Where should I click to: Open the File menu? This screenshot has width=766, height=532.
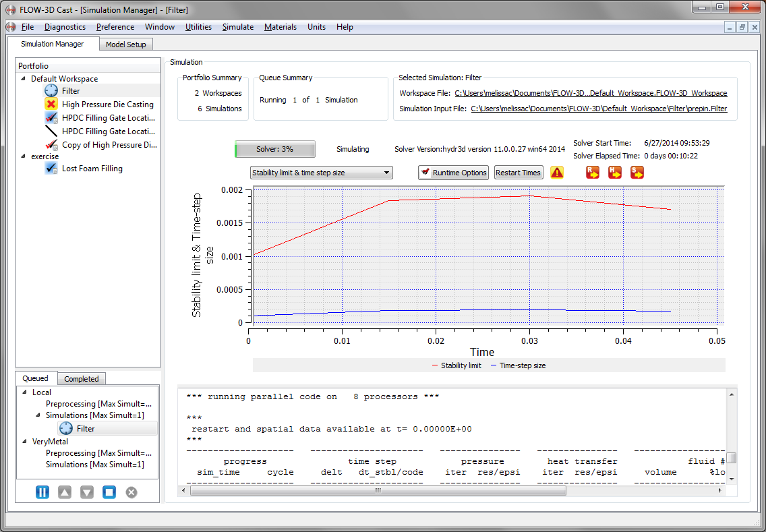(28, 27)
